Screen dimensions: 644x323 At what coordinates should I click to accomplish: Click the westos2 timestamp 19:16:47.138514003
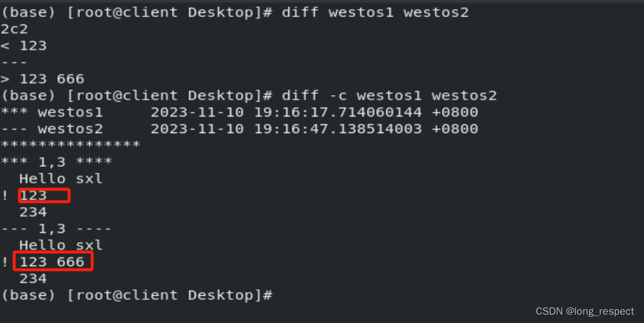tap(338, 128)
